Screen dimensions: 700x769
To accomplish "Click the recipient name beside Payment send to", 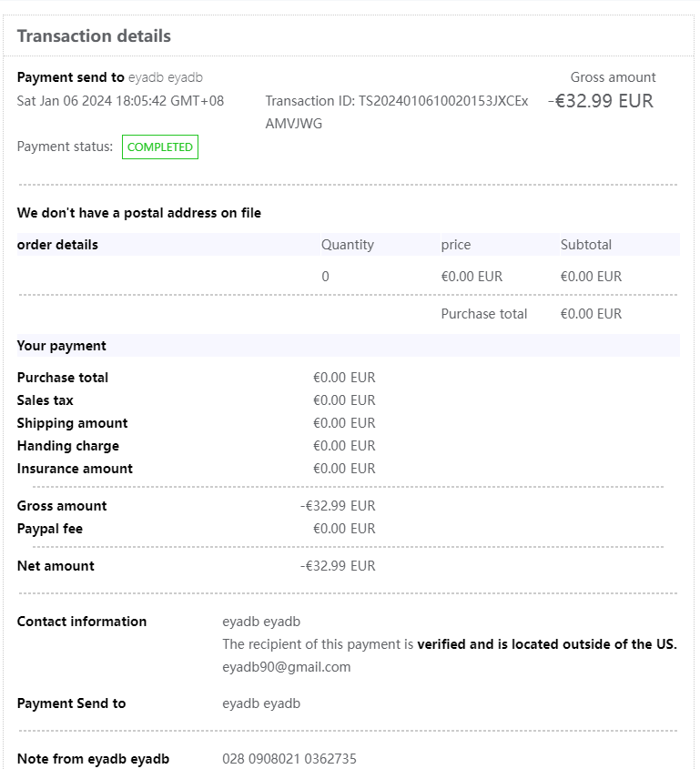I will click(x=165, y=78).
